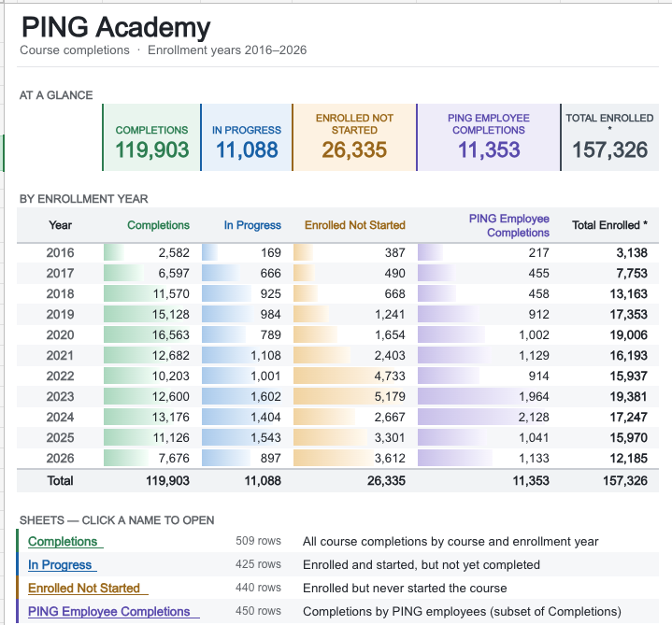Click the 2025 year cell

point(60,438)
